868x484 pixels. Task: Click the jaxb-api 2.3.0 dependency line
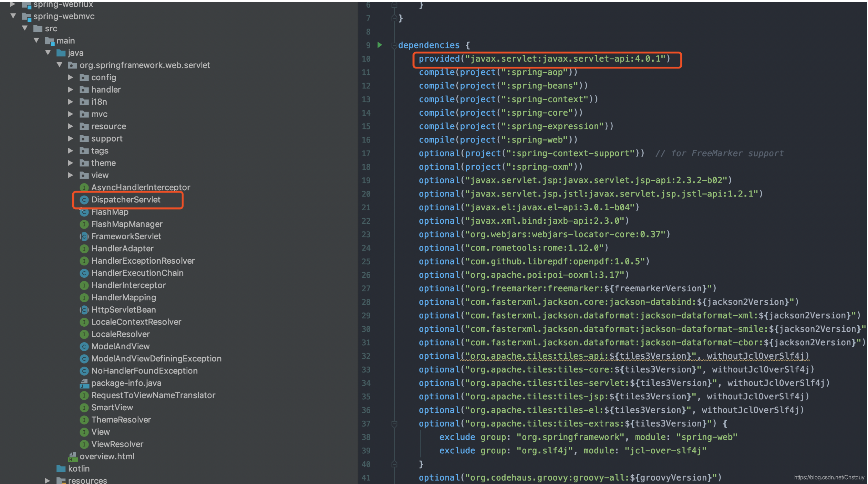(524, 221)
